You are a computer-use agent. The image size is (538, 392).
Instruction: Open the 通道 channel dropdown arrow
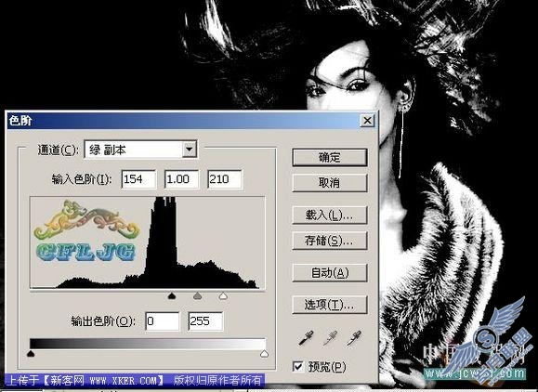tap(189, 150)
